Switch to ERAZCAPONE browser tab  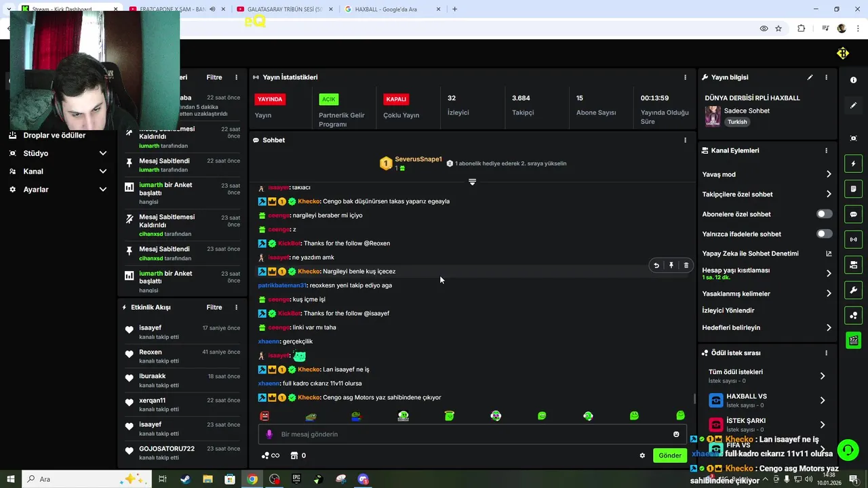tap(173, 9)
